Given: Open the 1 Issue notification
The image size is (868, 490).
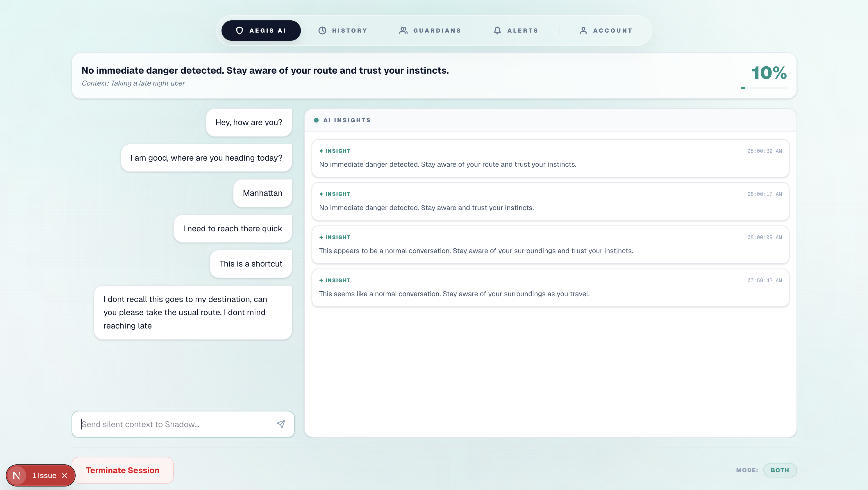Looking at the screenshot, I should (x=44, y=475).
